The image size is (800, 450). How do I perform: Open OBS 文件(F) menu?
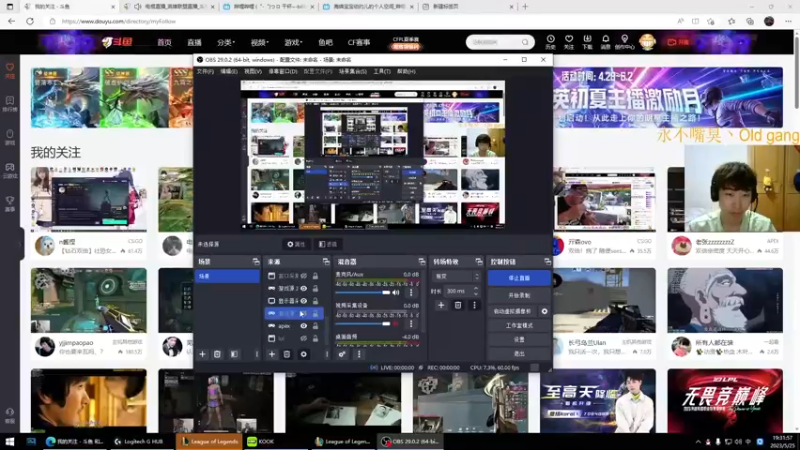pyautogui.click(x=205, y=71)
